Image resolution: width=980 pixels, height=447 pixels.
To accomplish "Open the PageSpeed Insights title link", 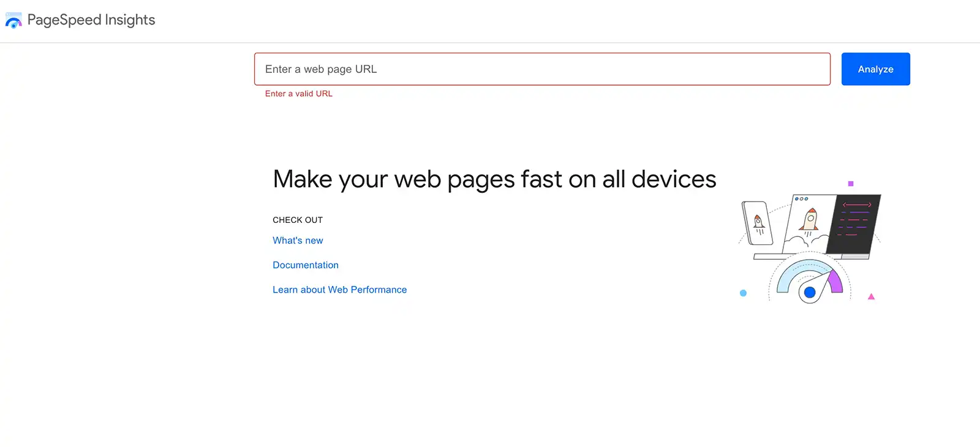I will pos(91,20).
